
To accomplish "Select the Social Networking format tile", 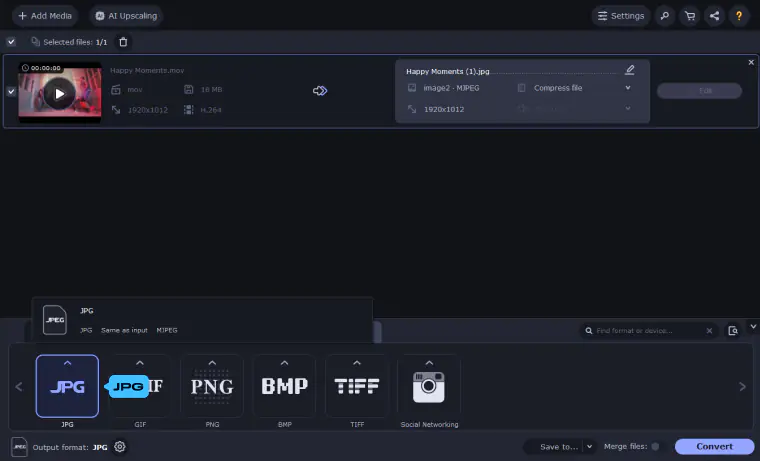I will 429,386.
